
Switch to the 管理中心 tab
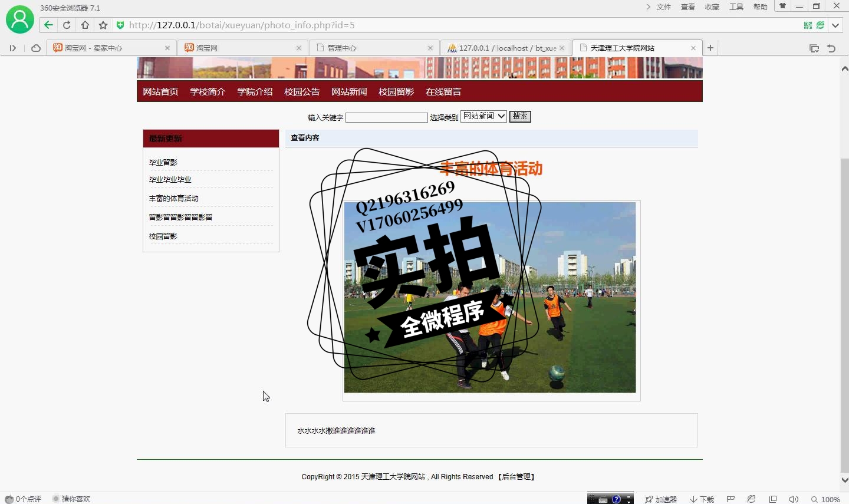coord(374,48)
